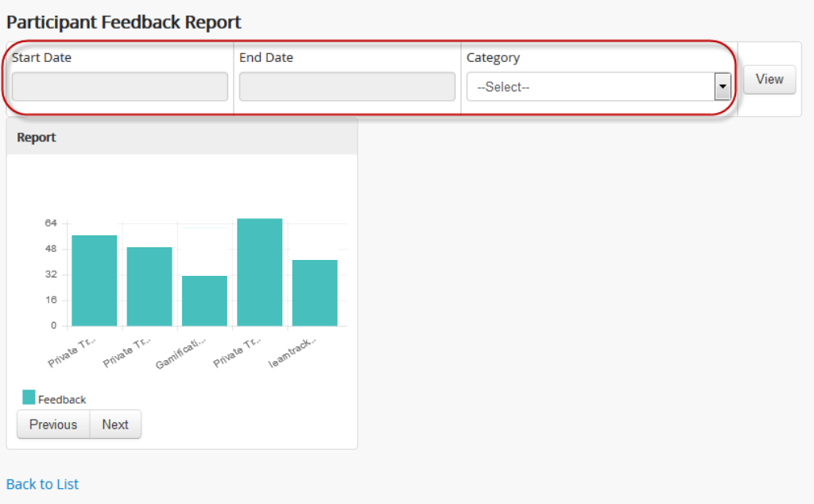The width and height of the screenshot is (814, 504).
Task: Select the first Private Tr.. chart bar
Action: [95, 281]
